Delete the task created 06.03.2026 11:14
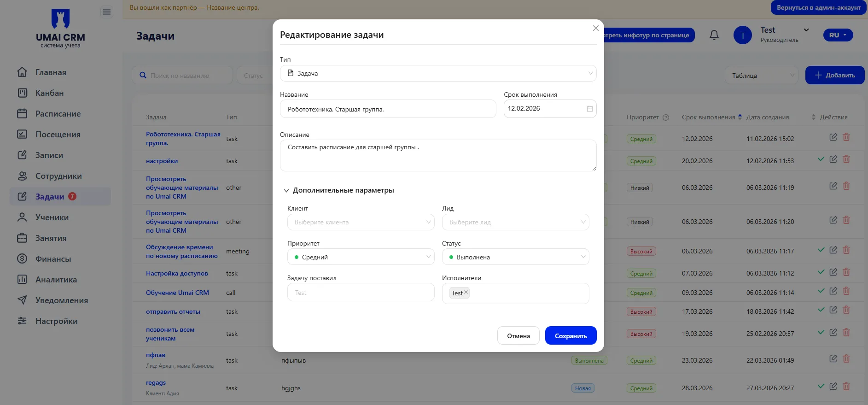The image size is (868, 405). (x=846, y=291)
